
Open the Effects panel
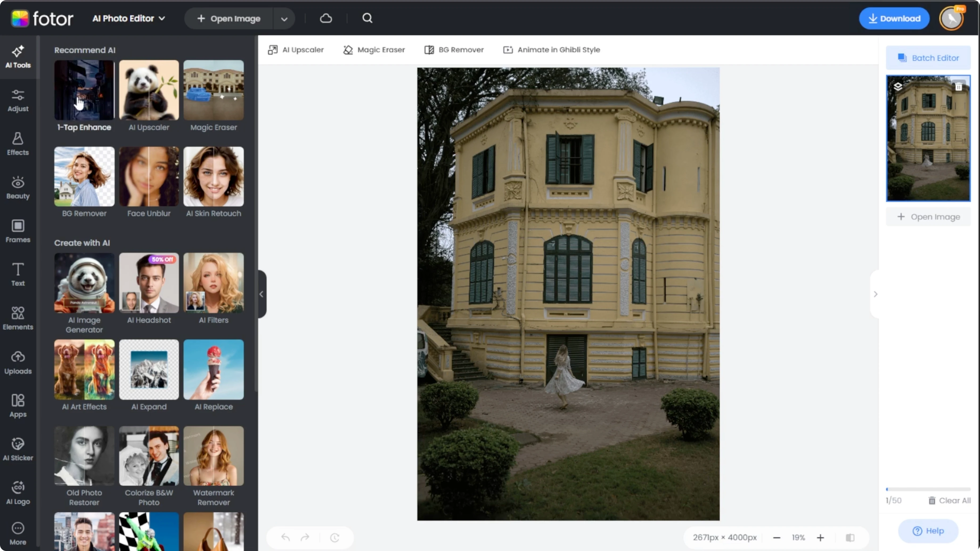pos(18,144)
